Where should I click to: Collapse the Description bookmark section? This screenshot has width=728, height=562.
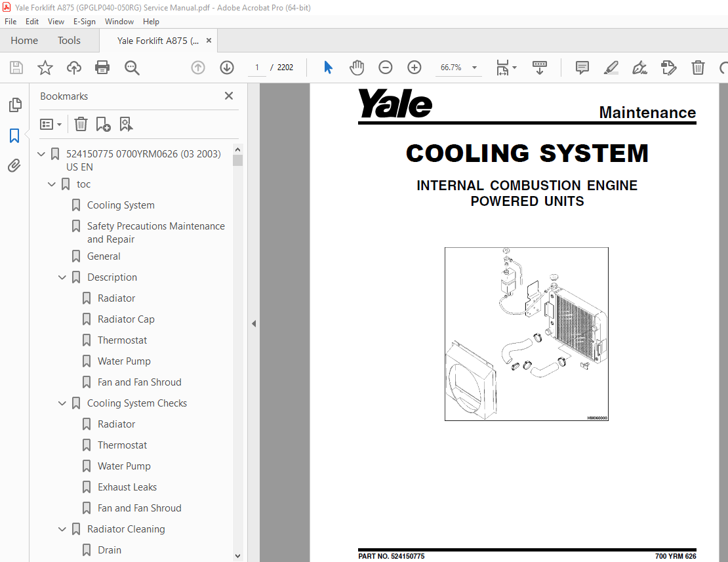(62, 277)
